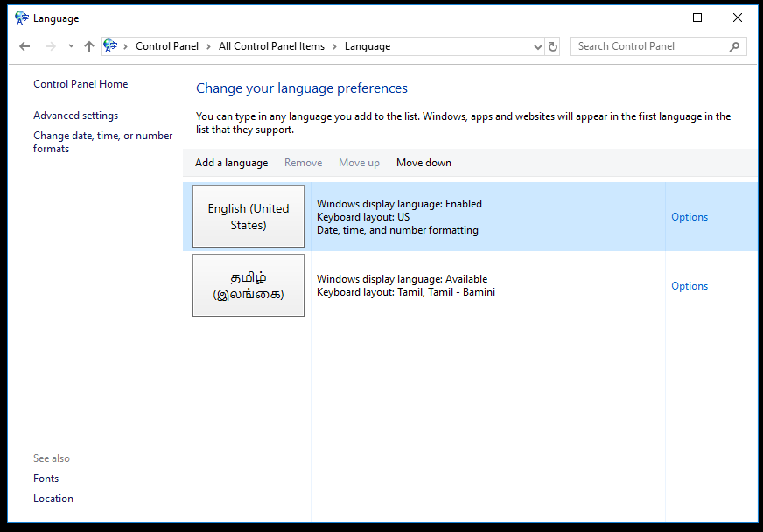Click inside the Search Control Panel box
This screenshot has height=532, width=763.
click(x=647, y=45)
